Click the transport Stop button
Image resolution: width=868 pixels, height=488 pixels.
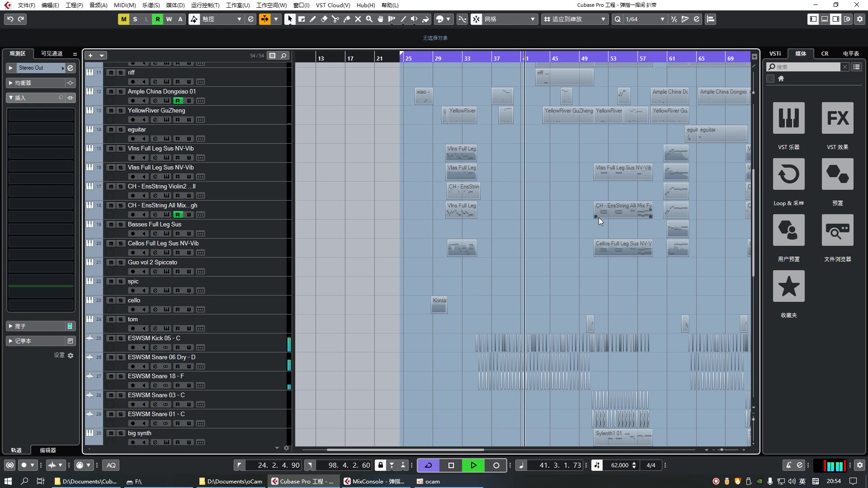click(451, 465)
